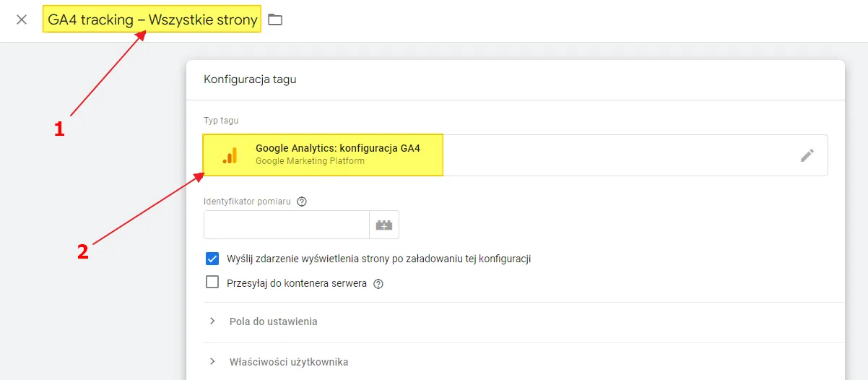Click the 'Konfiguracja tagu' heading
Viewport: 868px width, 380px height.
pos(250,79)
